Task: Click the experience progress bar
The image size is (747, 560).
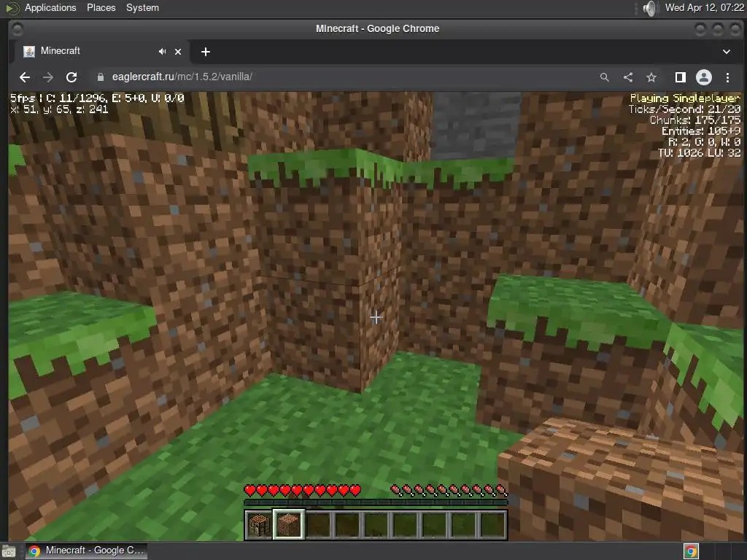Action: point(376,502)
